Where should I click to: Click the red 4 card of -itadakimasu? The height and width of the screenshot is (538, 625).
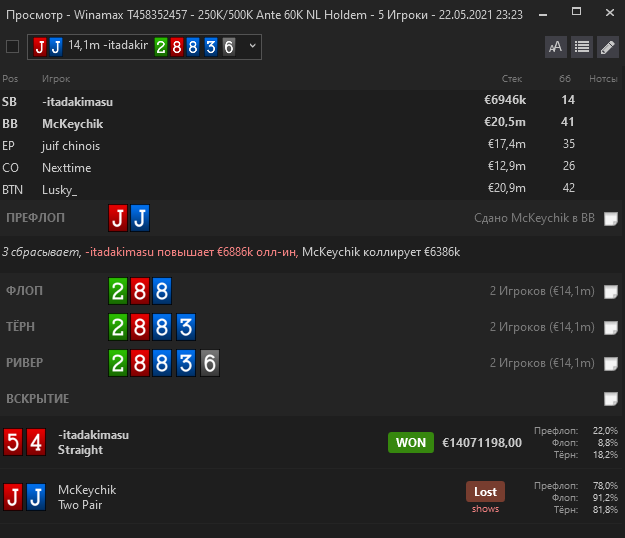pyautogui.click(x=36, y=442)
